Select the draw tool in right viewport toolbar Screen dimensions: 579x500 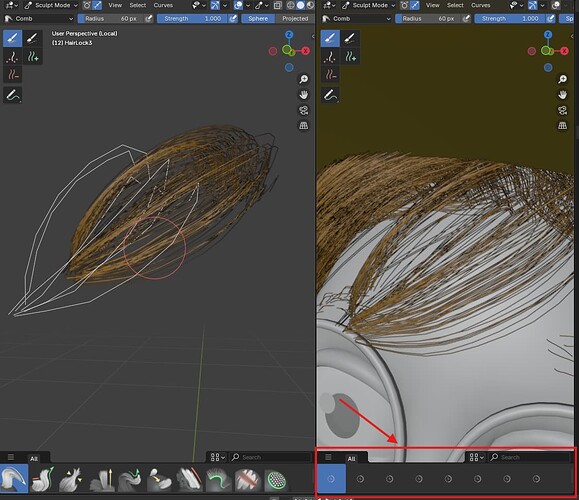coord(330,95)
